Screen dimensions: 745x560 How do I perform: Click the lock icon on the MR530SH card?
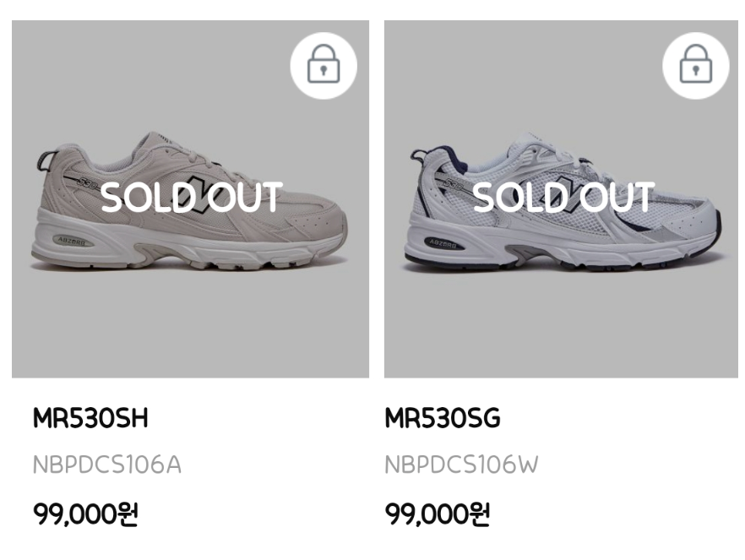point(324,65)
